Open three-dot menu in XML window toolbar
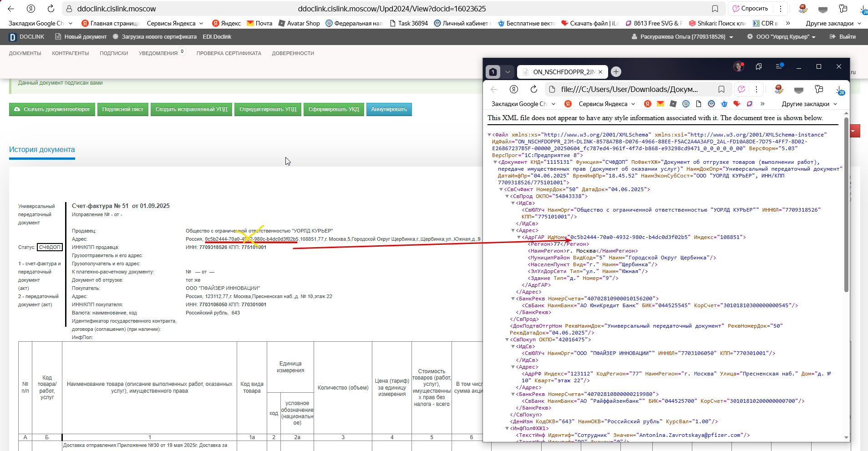Screen dimensions: 868x451 756,89
